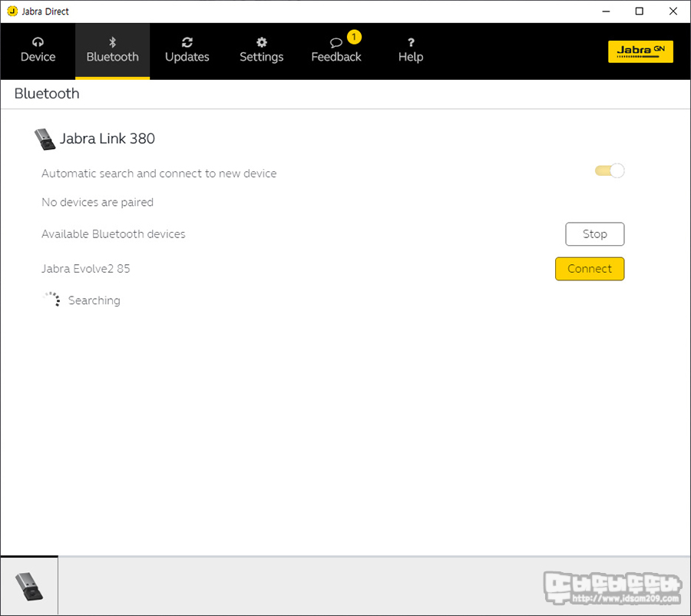Select the Bluetooth tab

coord(112,51)
